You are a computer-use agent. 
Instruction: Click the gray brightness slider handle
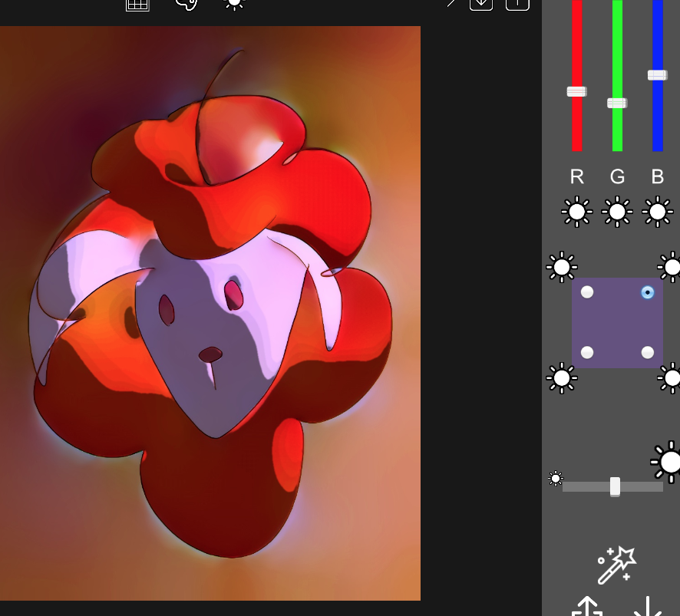[615, 487]
